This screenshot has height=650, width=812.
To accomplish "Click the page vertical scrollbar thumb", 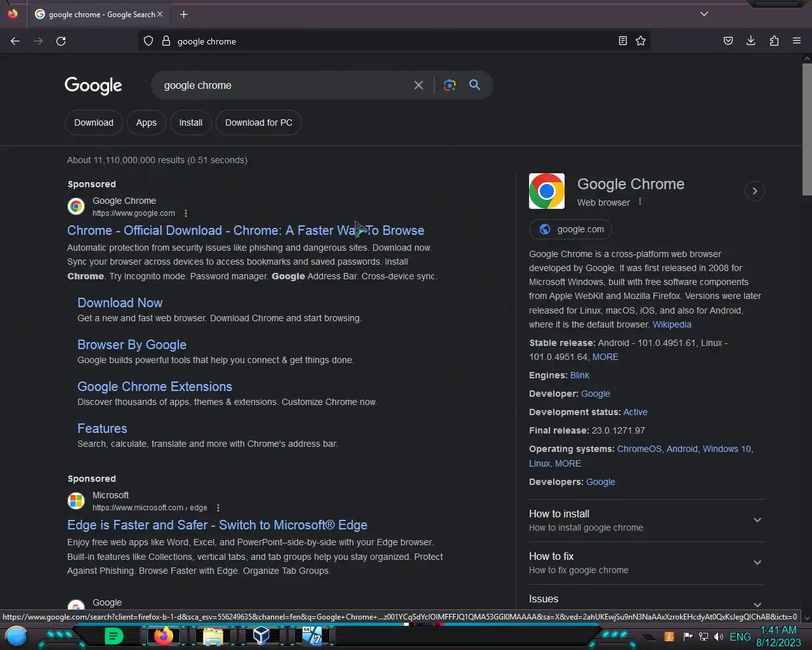I will pyautogui.click(x=807, y=129).
